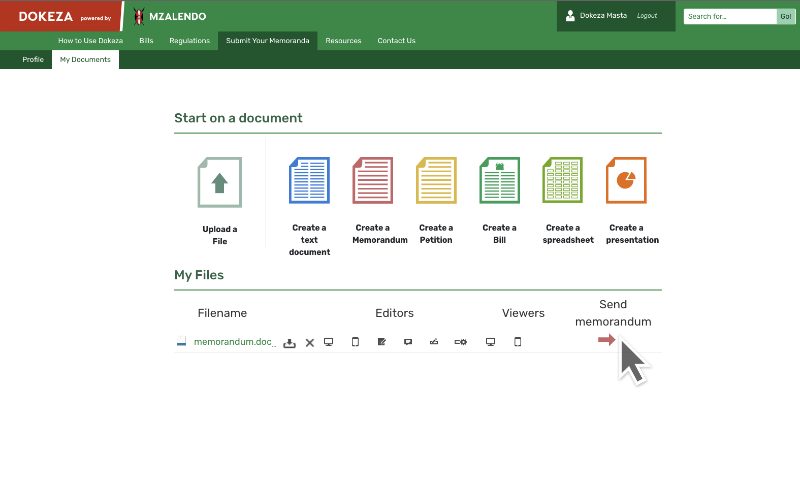
Task: Click the Logout link
Action: (x=647, y=16)
